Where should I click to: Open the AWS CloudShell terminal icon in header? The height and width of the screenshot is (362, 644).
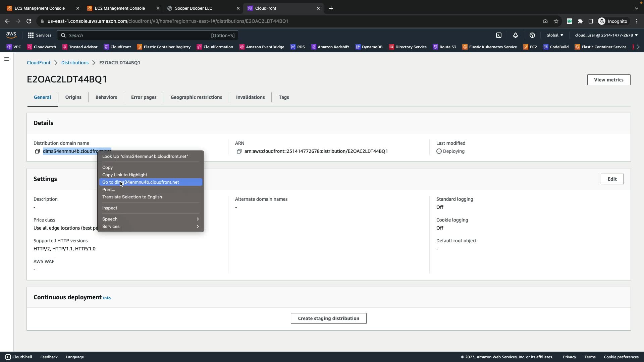click(499, 35)
